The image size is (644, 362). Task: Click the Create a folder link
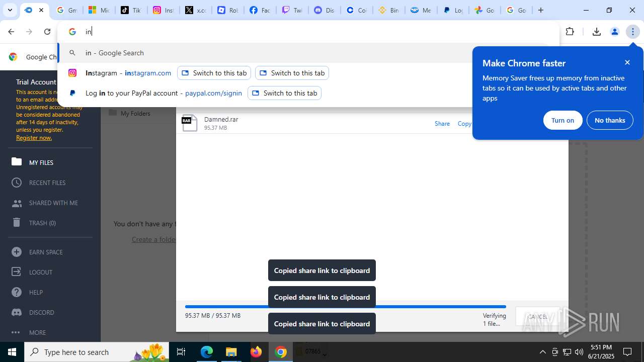click(153, 239)
